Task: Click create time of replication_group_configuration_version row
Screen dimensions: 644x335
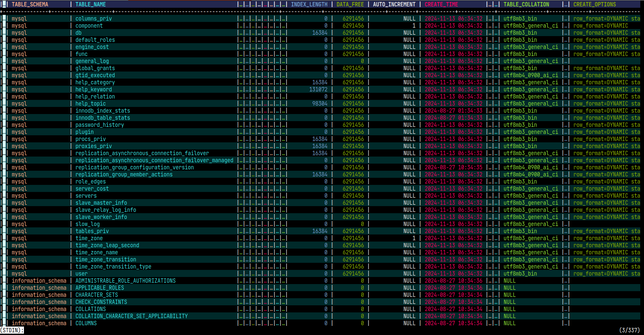Action: pos(454,167)
